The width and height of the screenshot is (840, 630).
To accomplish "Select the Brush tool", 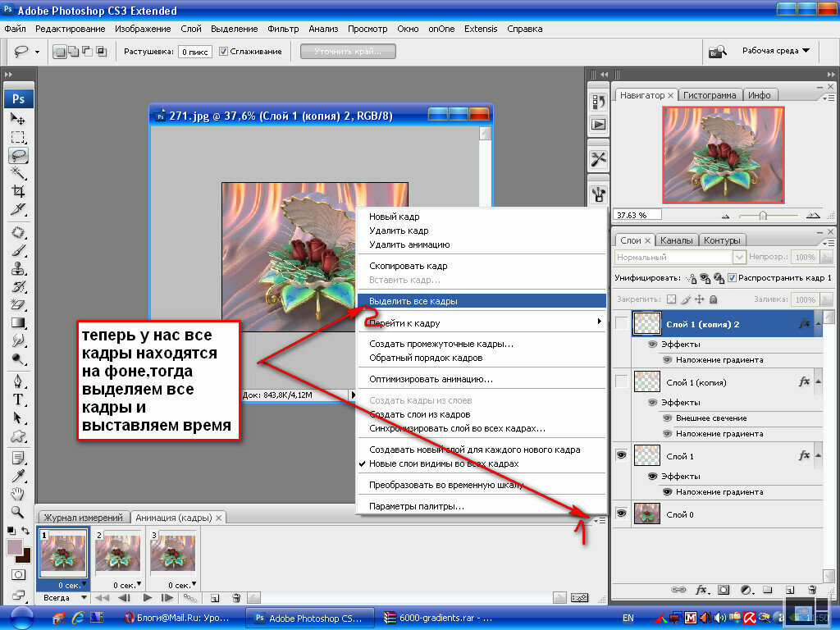I will (18, 250).
